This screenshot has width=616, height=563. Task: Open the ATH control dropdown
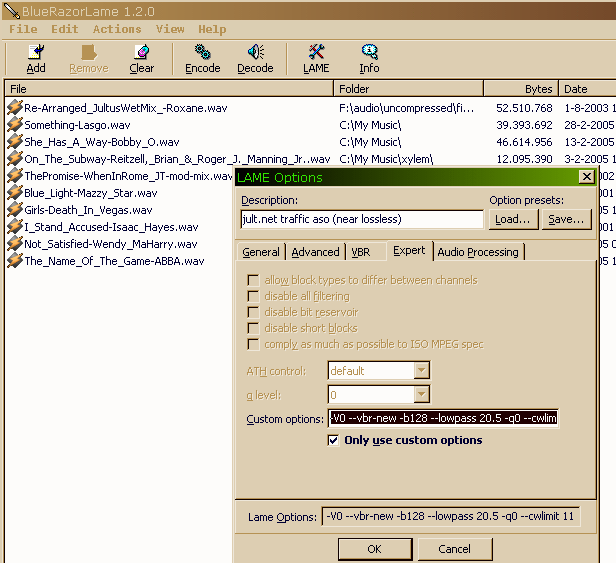click(422, 370)
